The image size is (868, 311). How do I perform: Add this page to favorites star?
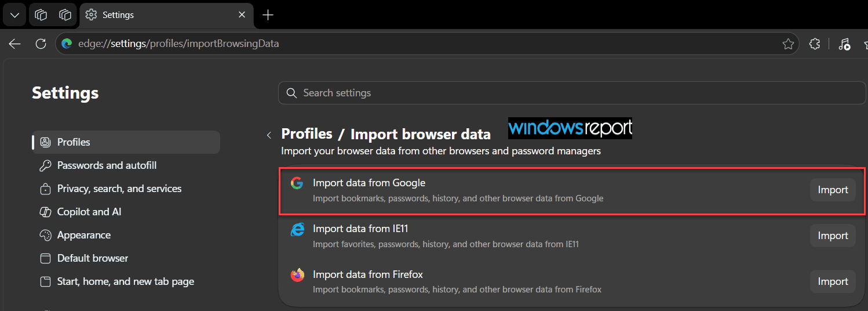pos(788,44)
